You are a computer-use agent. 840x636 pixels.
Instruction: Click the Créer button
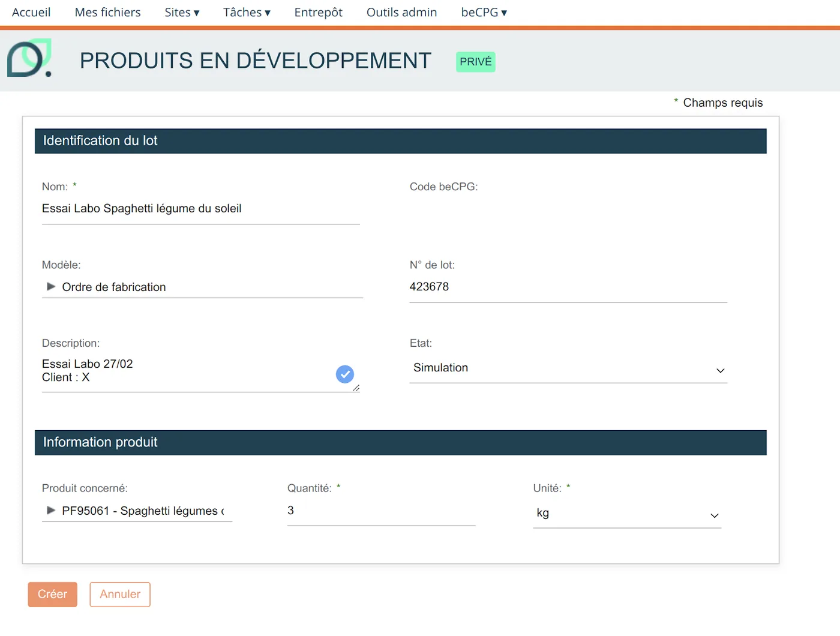(53, 595)
